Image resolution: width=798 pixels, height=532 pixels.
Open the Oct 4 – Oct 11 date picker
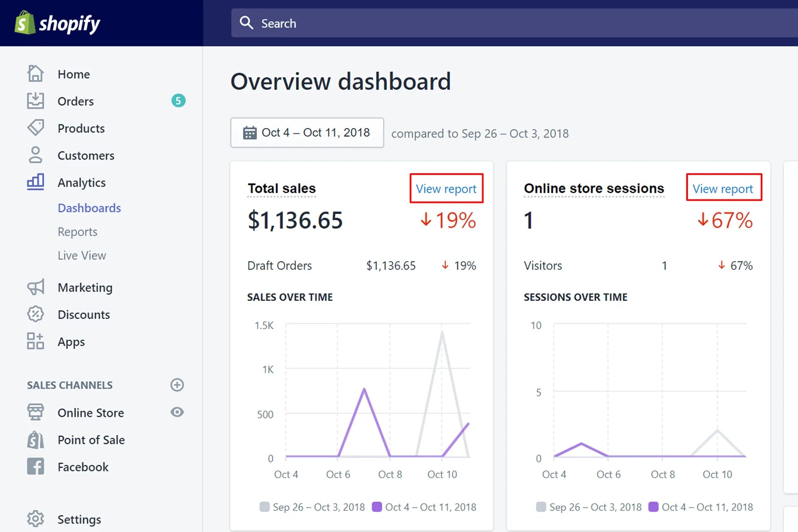[x=307, y=133]
